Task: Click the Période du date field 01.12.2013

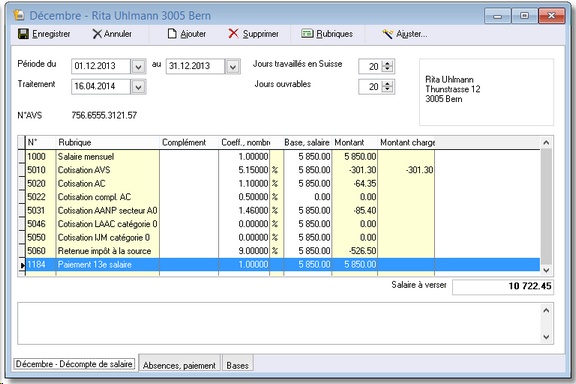Action: [x=101, y=66]
